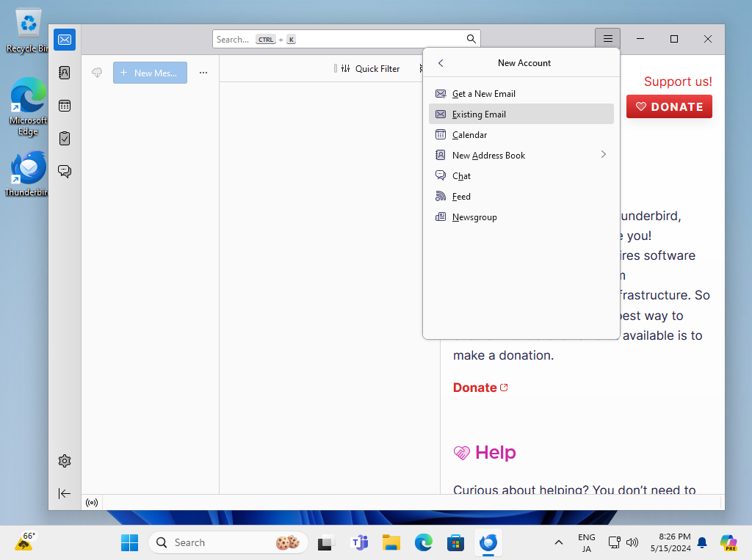Image resolution: width=752 pixels, height=560 pixels.
Task: Open Settings gear in sidebar
Action: tap(65, 461)
